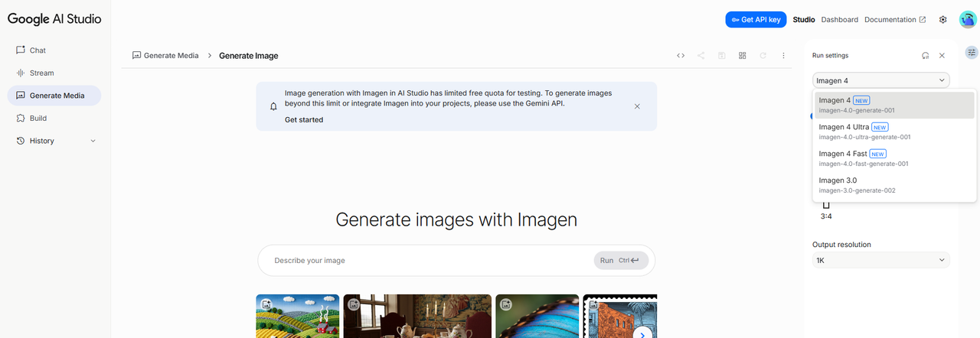Open the Output resolution 1K dropdown
Viewport: 980px width, 338px height.
coord(881,260)
